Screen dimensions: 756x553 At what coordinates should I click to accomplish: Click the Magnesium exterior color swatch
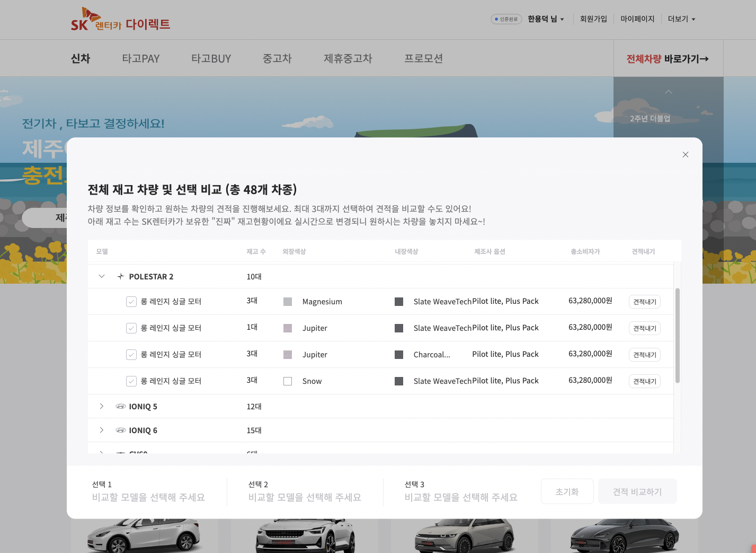tap(288, 302)
